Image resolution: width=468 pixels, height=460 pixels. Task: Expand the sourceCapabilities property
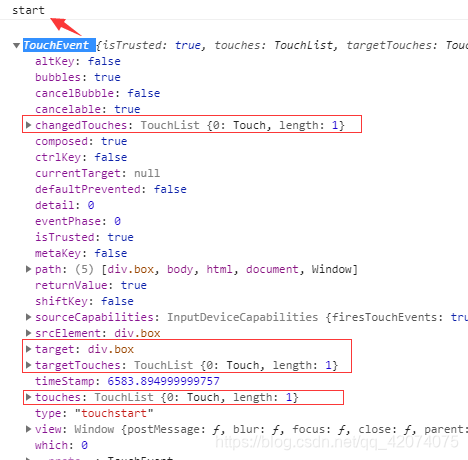coord(28,317)
